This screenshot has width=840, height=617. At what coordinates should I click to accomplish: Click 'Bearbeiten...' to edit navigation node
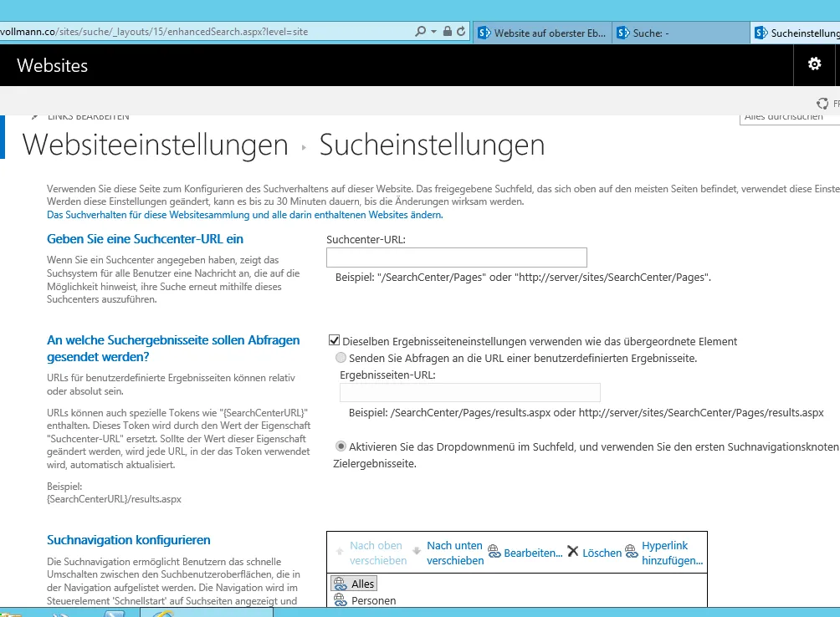click(x=533, y=553)
